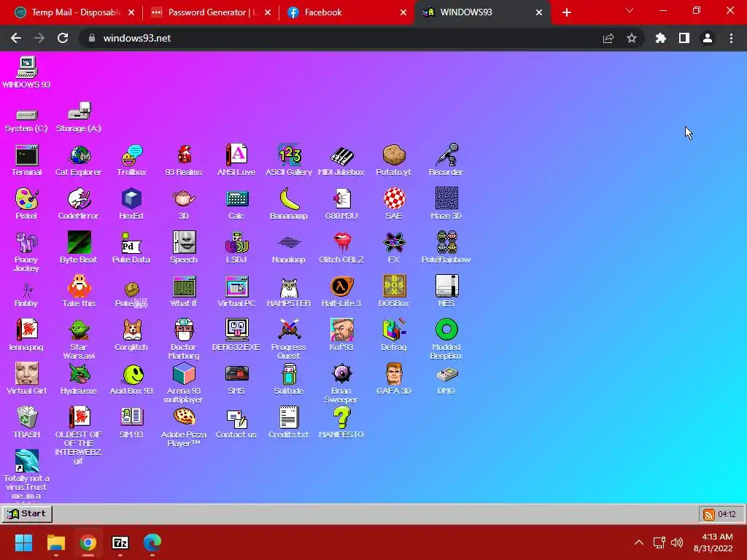Image resolution: width=747 pixels, height=560 pixels.
Task: Launch MIDI Jukebox icon
Action: point(341,160)
